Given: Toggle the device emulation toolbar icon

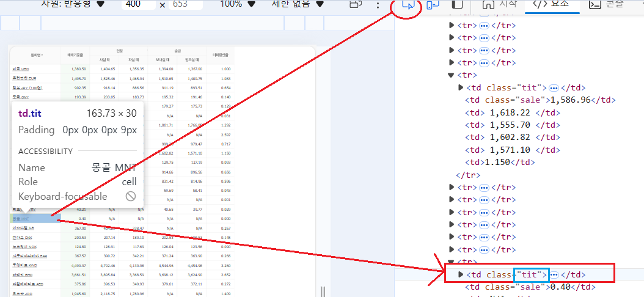Looking at the screenshot, I should coord(433,5).
